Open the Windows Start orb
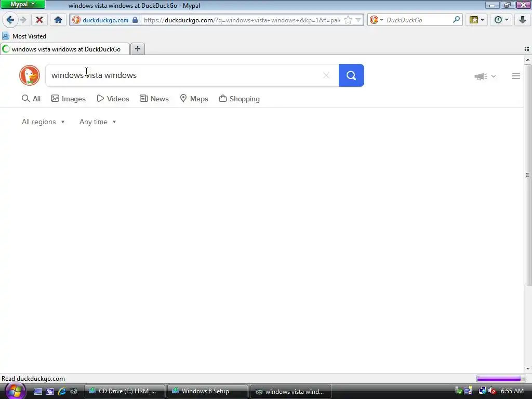This screenshot has height=399, width=532. [x=15, y=391]
